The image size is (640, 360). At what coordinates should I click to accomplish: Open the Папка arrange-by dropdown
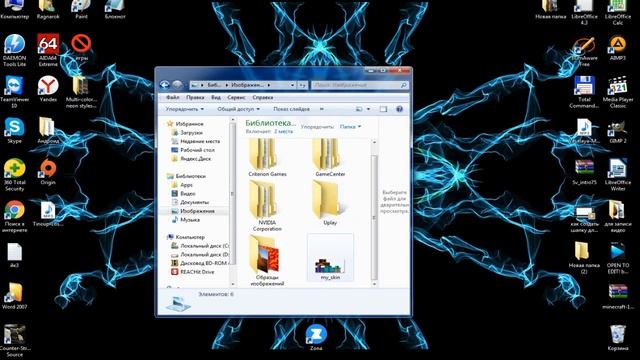click(x=350, y=127)
